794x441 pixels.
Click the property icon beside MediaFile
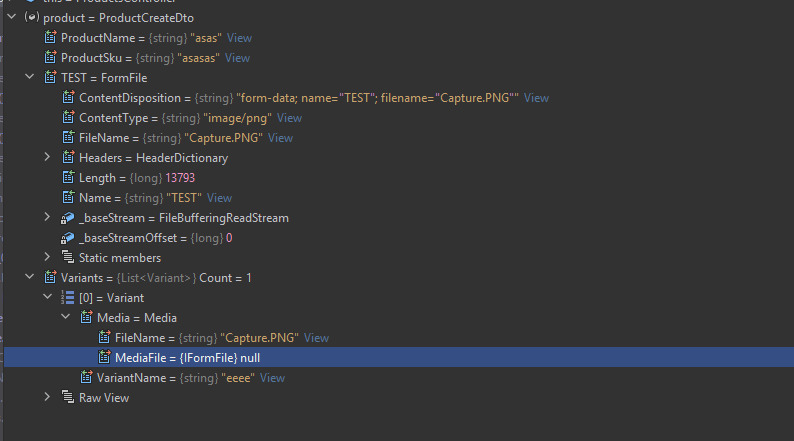[x=104, y=357]
